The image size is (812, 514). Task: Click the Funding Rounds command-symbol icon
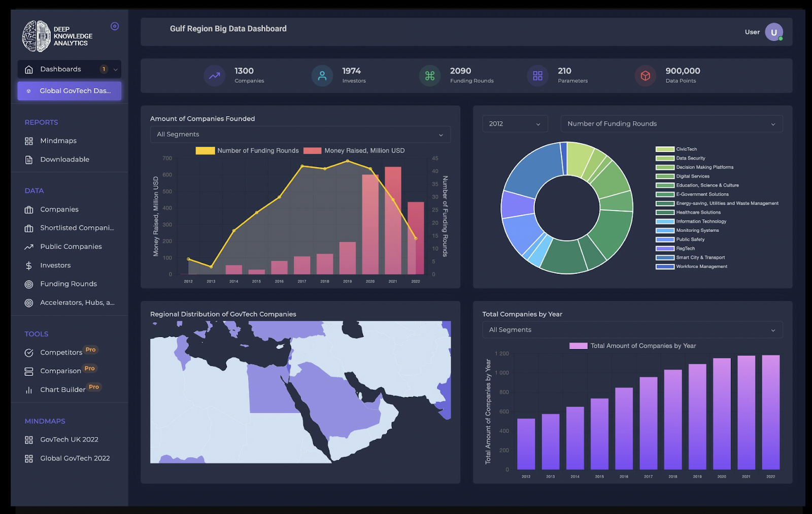430,76
